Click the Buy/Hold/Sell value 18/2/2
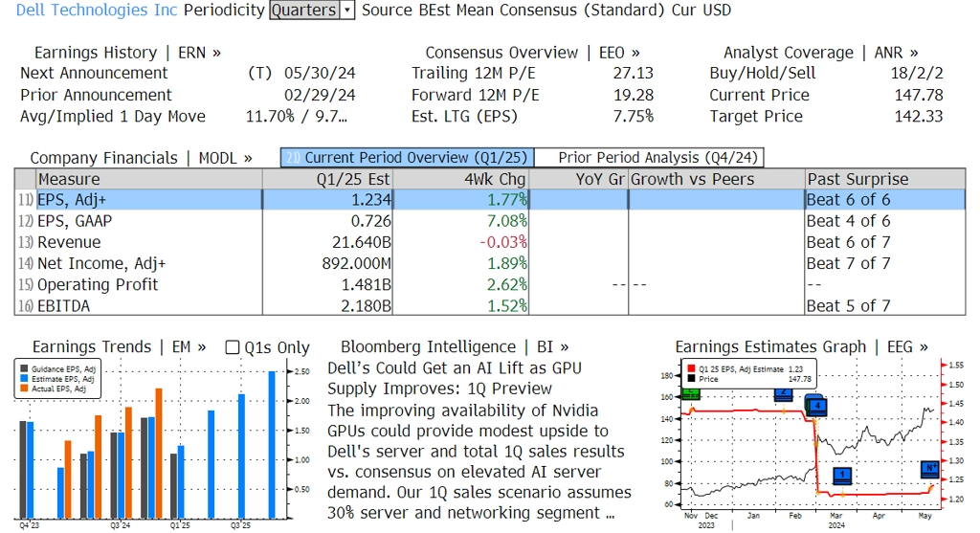Viewport: 980px width, 533px height. pos(917,73)
